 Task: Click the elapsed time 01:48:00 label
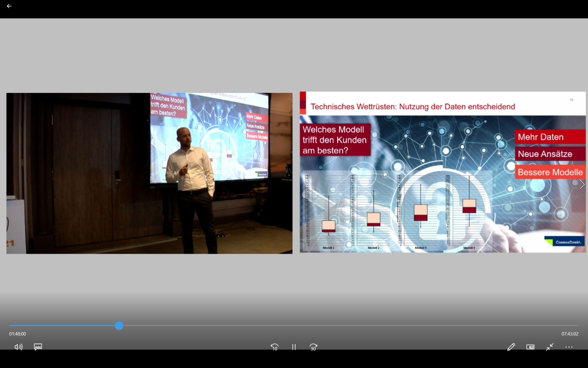click(x=17, y=334)
